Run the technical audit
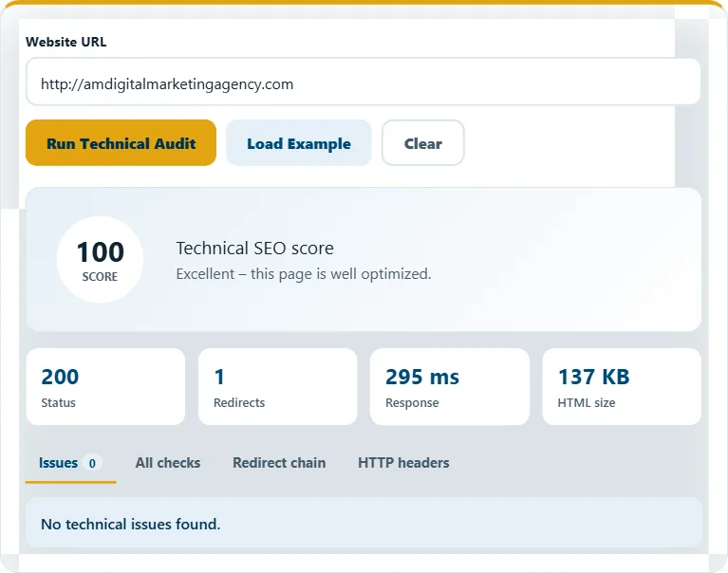The width and height of the screenshot is (728, 573). point(121,143)
